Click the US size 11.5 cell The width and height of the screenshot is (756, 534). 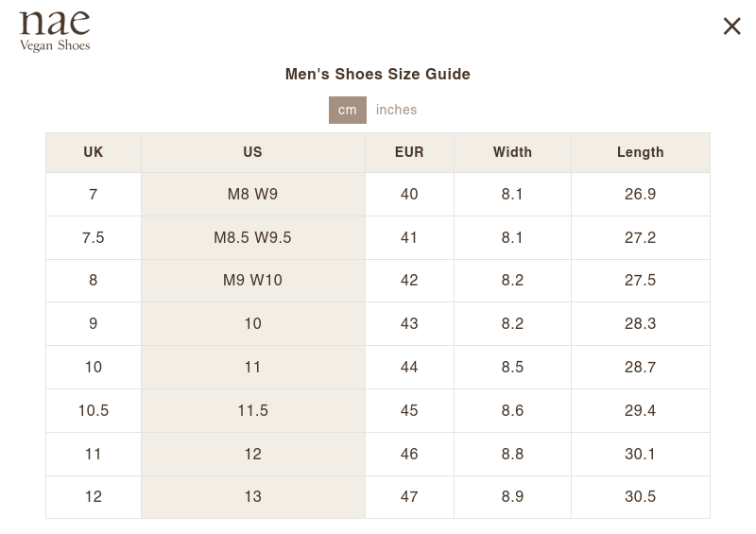(x=252, y=411)
